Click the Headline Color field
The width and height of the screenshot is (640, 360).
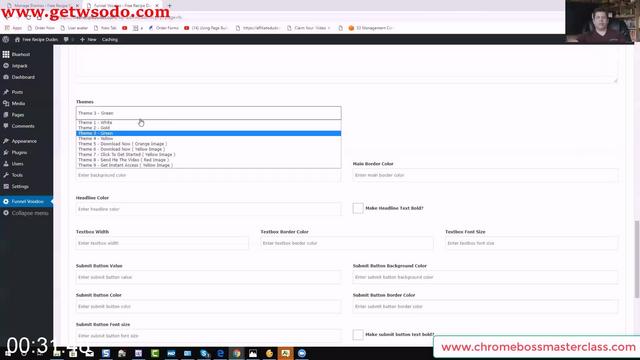pos(209,209)
